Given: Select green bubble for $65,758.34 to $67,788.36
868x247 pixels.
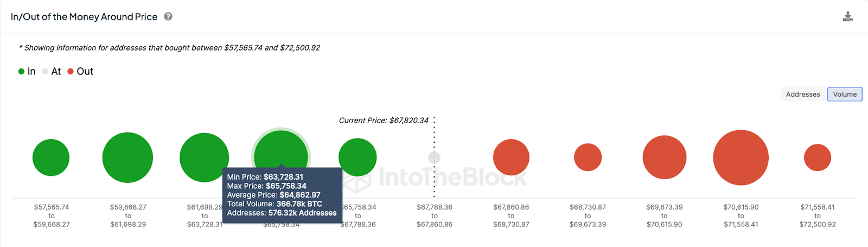Looking at the screenshot, I should 358,157.
